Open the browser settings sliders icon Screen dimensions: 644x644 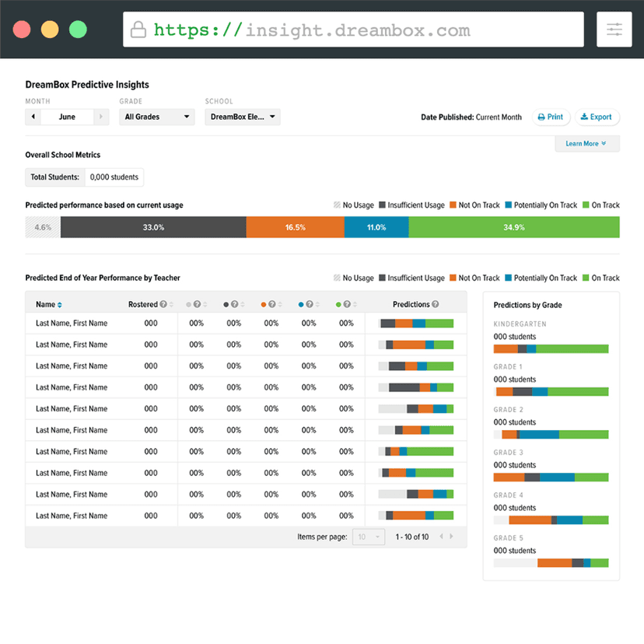[614, 30]
